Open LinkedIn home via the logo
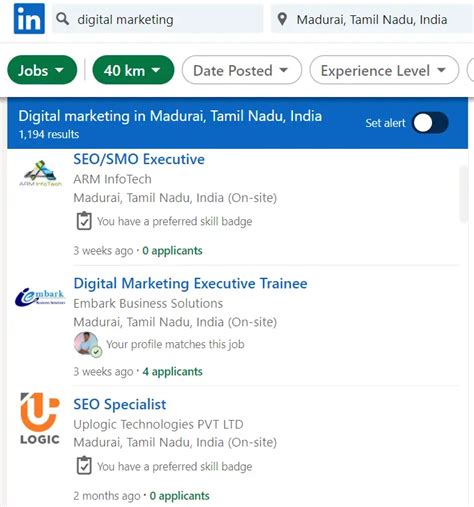 coord(29,19)
